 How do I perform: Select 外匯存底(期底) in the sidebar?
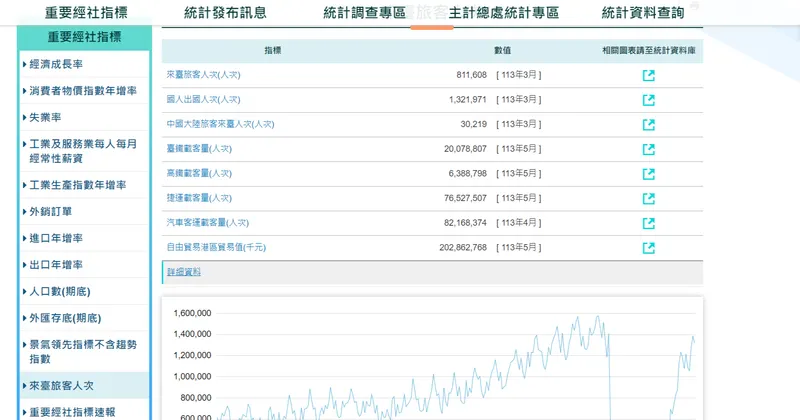coord(84,318)
